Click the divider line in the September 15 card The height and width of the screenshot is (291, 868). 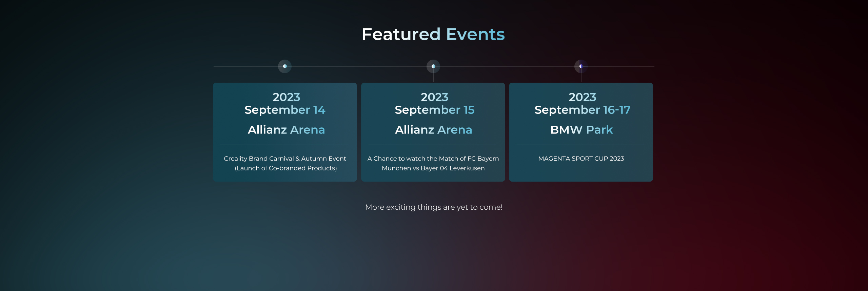pos(432,145)
